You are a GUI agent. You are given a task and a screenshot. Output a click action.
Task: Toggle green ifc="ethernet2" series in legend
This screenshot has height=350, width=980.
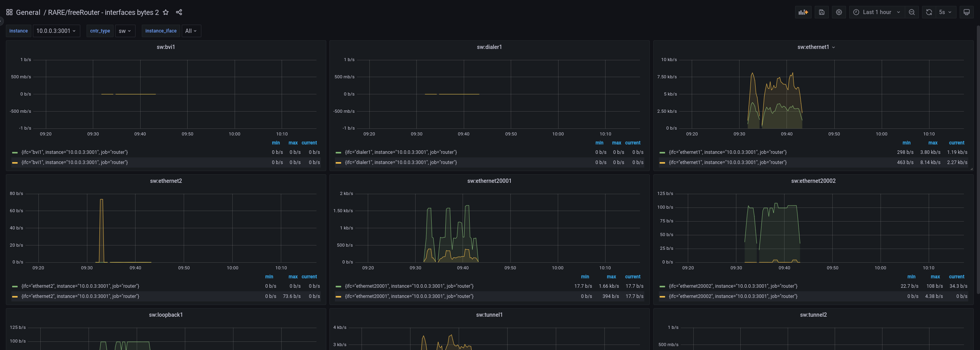80,286
